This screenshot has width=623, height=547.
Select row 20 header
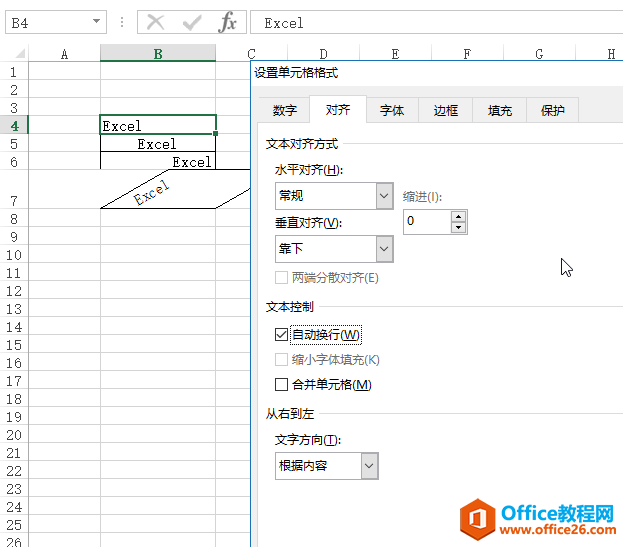tap(14, 435)
